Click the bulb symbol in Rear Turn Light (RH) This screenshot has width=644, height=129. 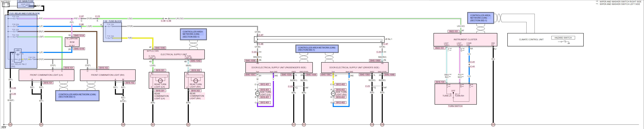click(x=196, y=81)
